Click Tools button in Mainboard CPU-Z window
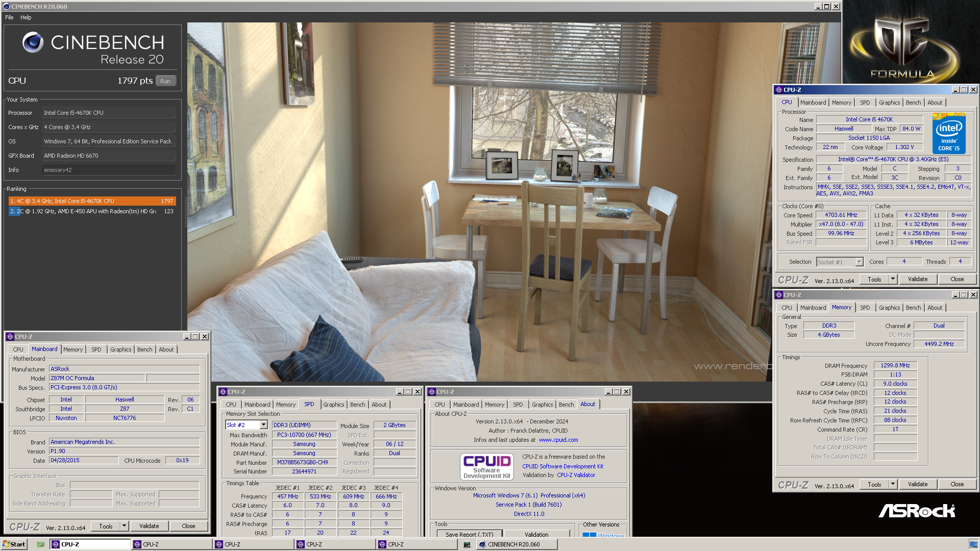The width and height of the screenshot is (980, 551). pyautogui.click(x=106, y=526)
